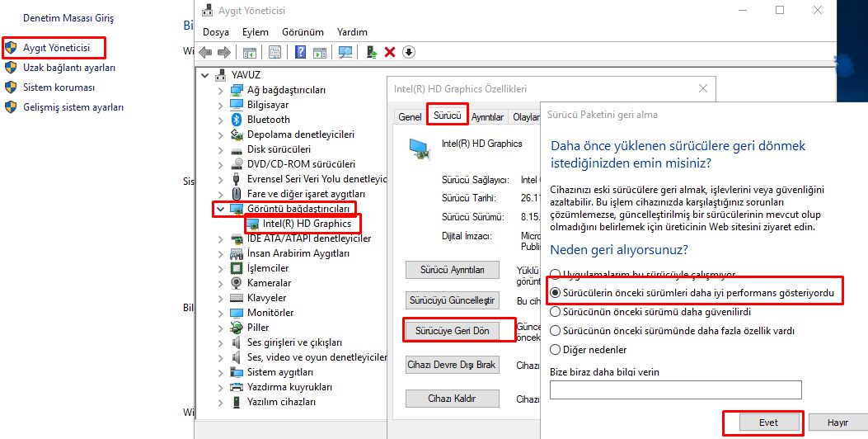The width and height of the screenshot is (868, 439).
Task: Click the Ağ bağdaştırıcıları network icon
Action: 237,90
